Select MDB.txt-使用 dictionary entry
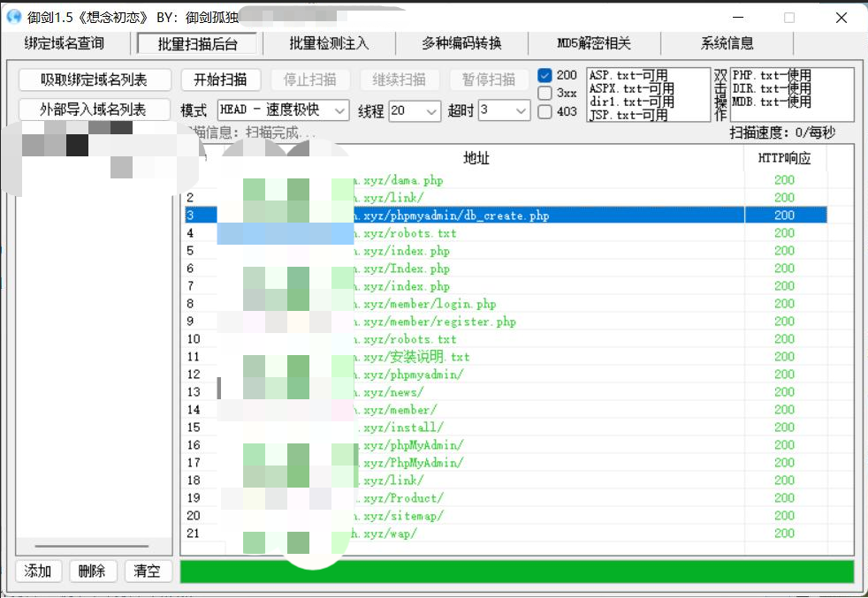Screen dimensions: 868x598 pyautogui.click(x=772, y=102)
